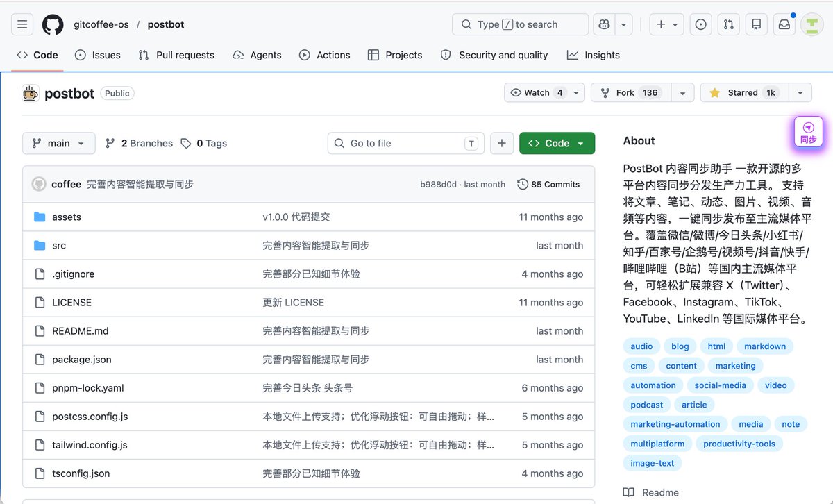Select the social-media topic tag

(x=720, y=385)
